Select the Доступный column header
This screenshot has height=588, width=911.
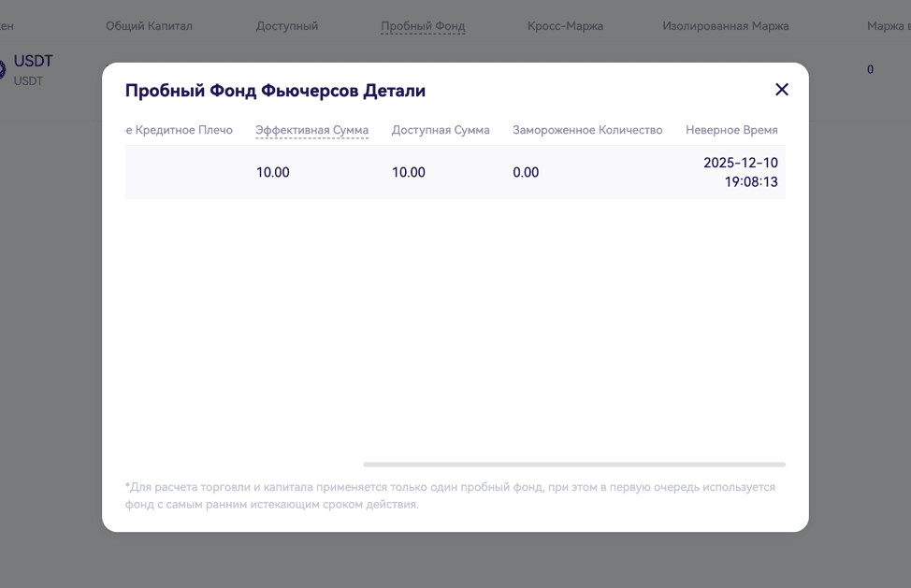tap(287, 26)
